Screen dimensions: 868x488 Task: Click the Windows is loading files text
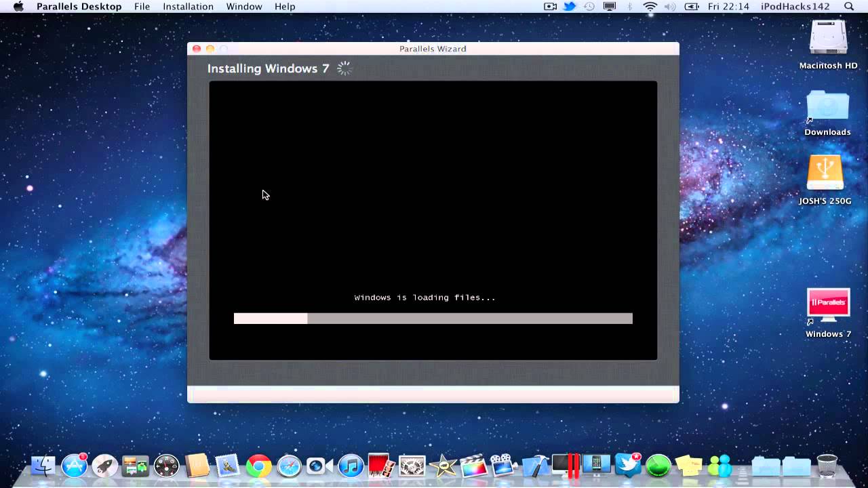tap(425, 298)
